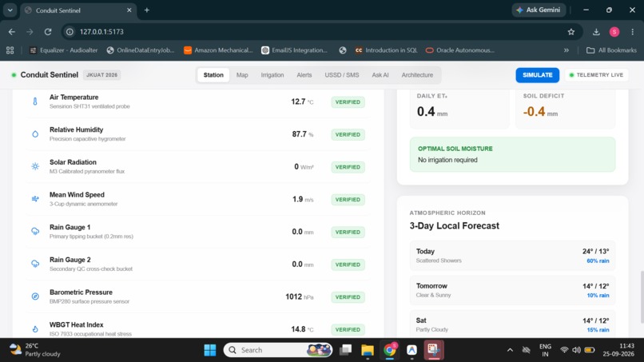This screenshot has height=362, width=644.
Task: Click the Mean Wind Speed icon
Action: pos(35,199)
